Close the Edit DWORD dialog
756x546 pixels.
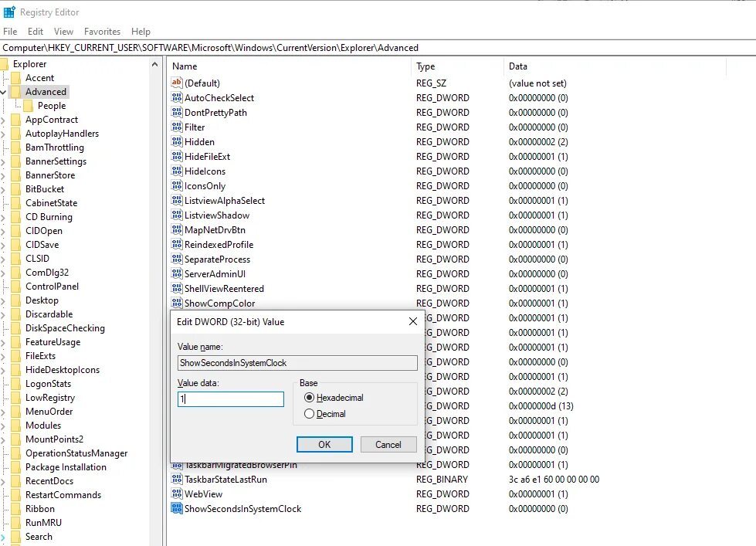pyautogui.click(x=412, y=322)
